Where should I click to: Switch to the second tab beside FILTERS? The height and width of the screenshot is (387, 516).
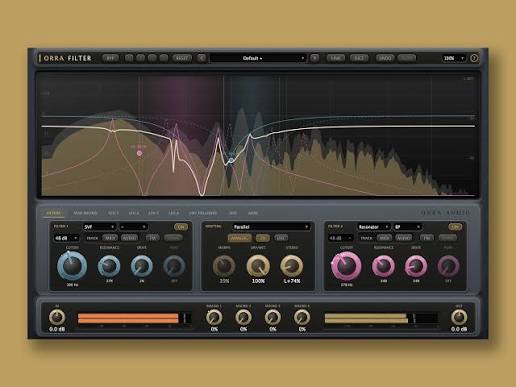click(x=85, y=213)
